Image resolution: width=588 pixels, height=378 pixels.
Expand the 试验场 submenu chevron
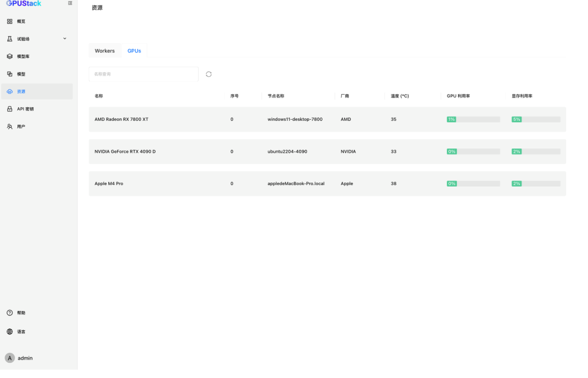point(65,39)
